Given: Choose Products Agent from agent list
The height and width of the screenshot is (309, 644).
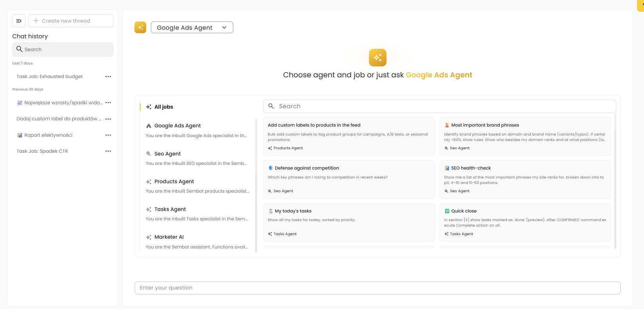Looking at the screenshot, I should 174,182.
